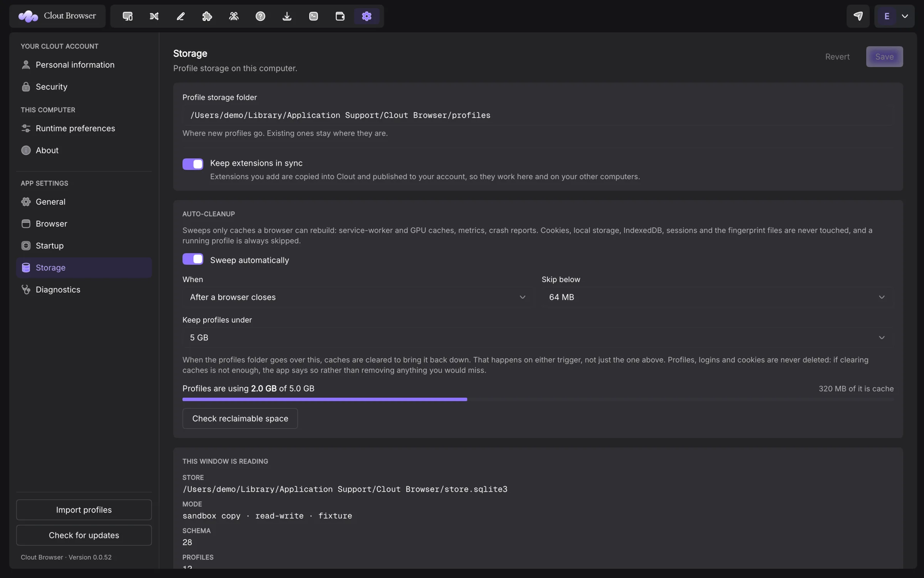Go to Security settings
The width and height of the screenshot is (924, 578).
coord(84,87)
